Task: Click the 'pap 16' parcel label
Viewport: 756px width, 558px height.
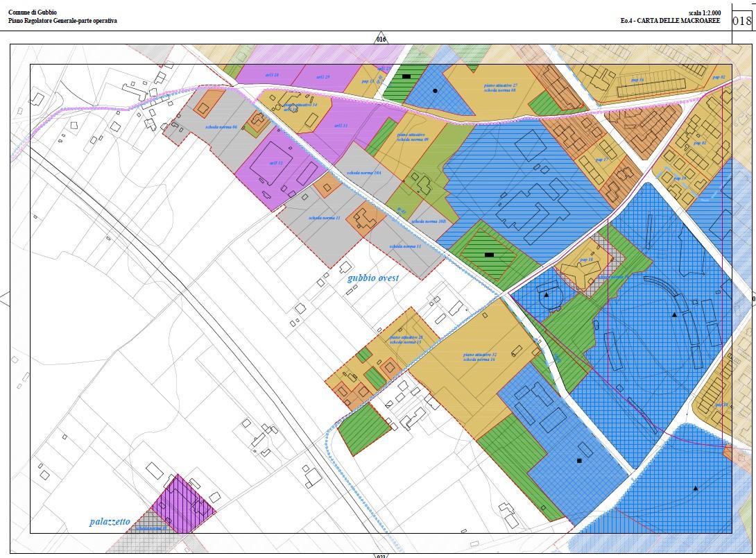Action: point(637,80)
